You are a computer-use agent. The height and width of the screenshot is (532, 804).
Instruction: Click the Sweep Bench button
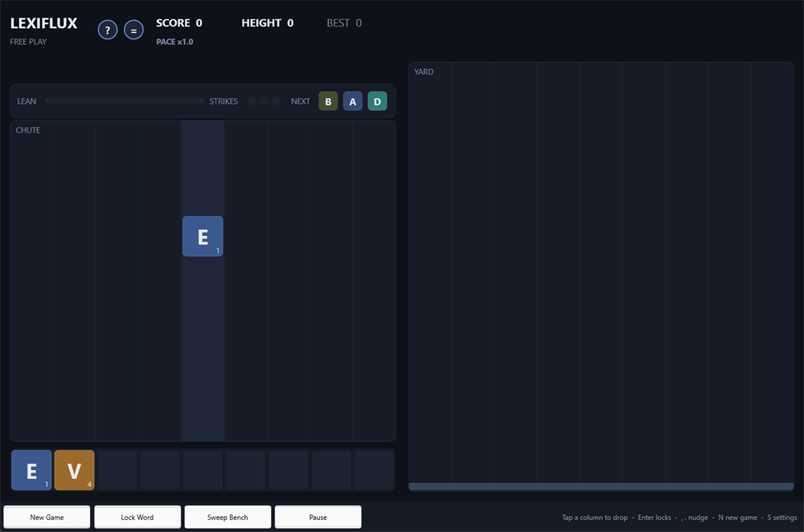coord(228,518)
